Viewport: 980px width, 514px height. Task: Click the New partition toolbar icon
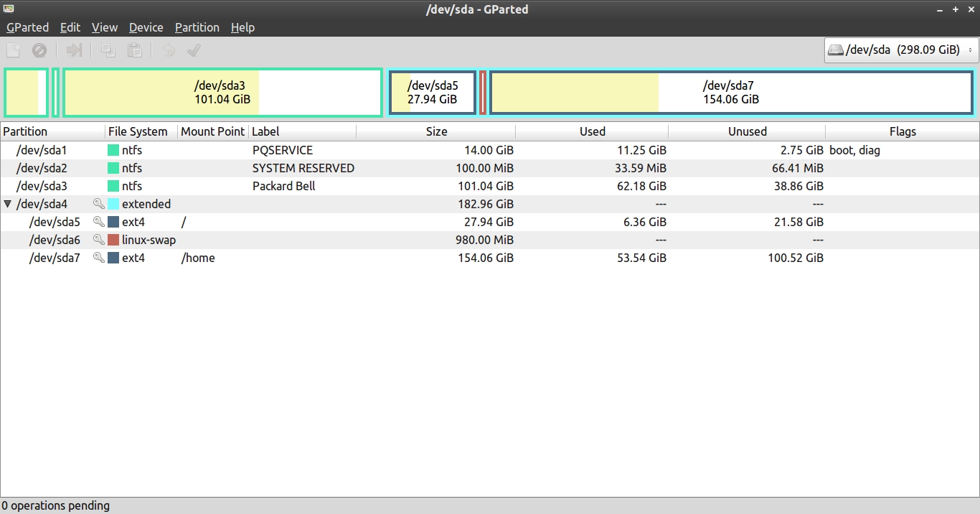[x=14, y=50]
